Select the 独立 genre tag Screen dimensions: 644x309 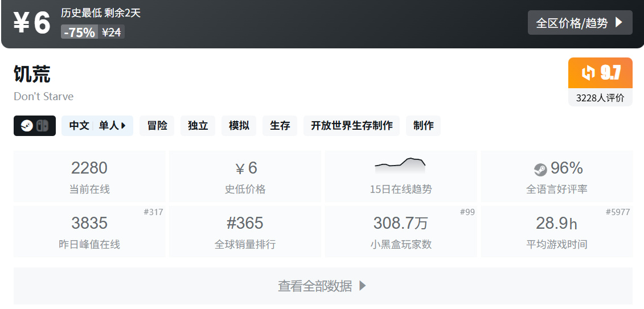coord(198,126)
